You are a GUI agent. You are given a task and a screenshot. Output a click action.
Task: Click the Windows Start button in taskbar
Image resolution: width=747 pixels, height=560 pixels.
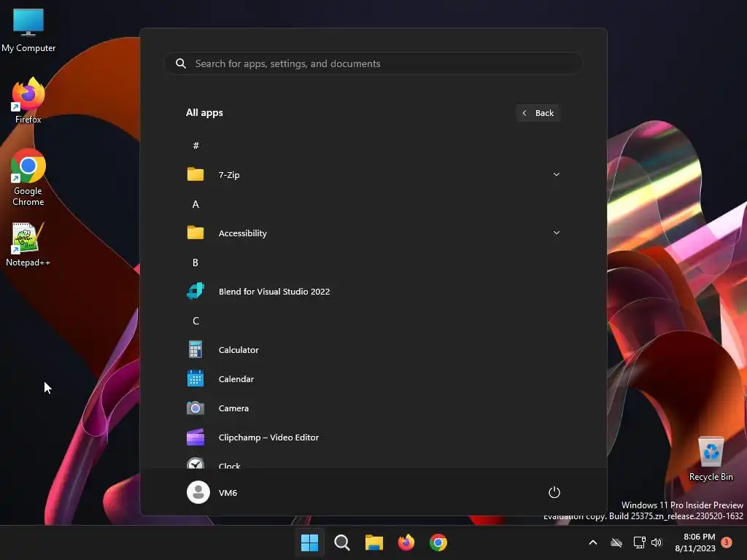309,542
